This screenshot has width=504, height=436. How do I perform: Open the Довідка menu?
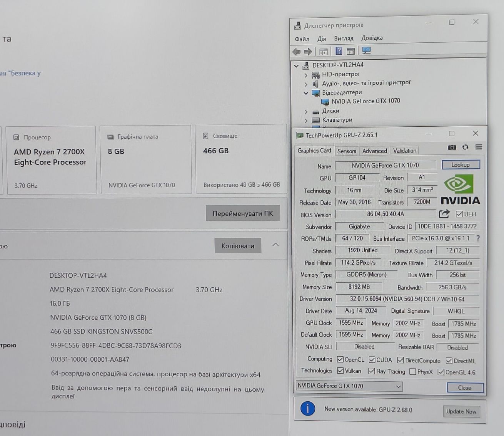(x=372, y=38)
